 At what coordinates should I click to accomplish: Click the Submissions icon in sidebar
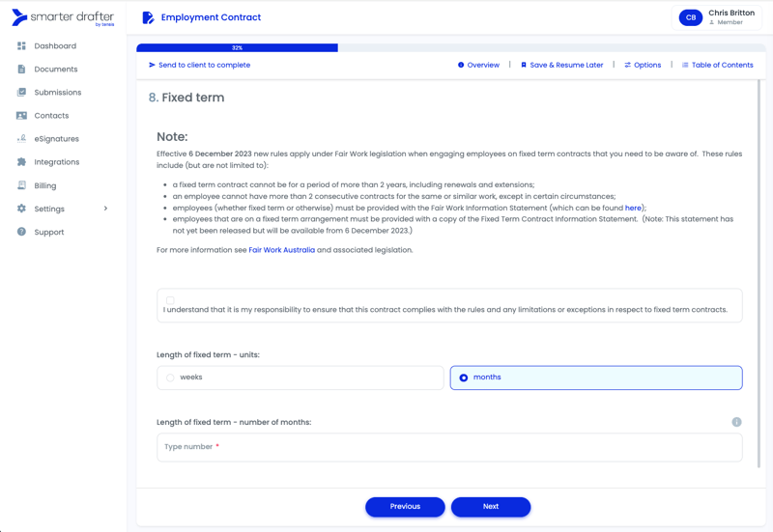[21, 93]
